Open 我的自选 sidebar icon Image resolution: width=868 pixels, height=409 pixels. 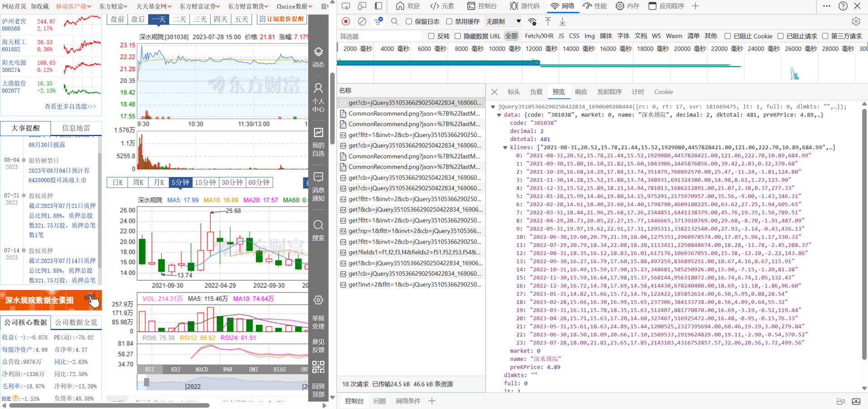click(318, 141)
